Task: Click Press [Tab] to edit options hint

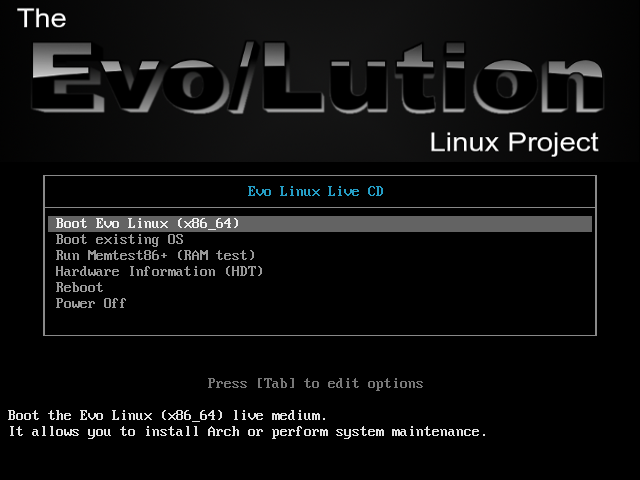Action: click(315, 383)
